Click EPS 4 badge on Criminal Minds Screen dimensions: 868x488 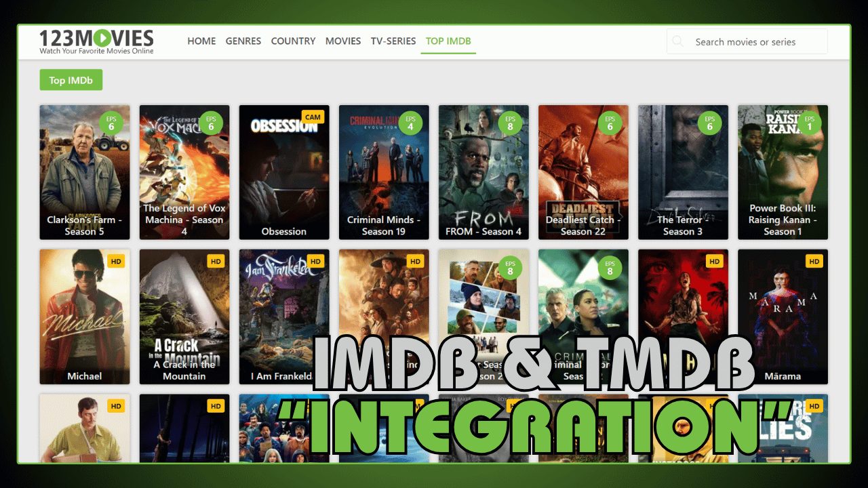(x=410, y=123)
